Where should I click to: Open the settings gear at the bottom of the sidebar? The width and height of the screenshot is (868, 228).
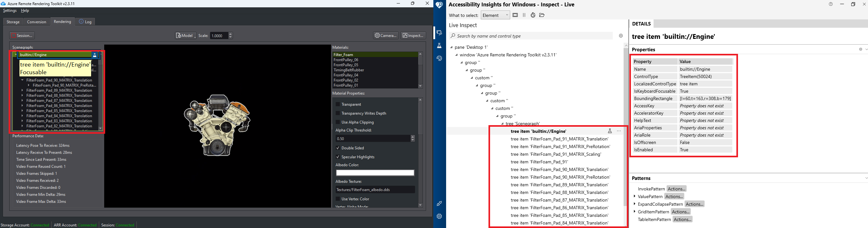click(439, 216)
